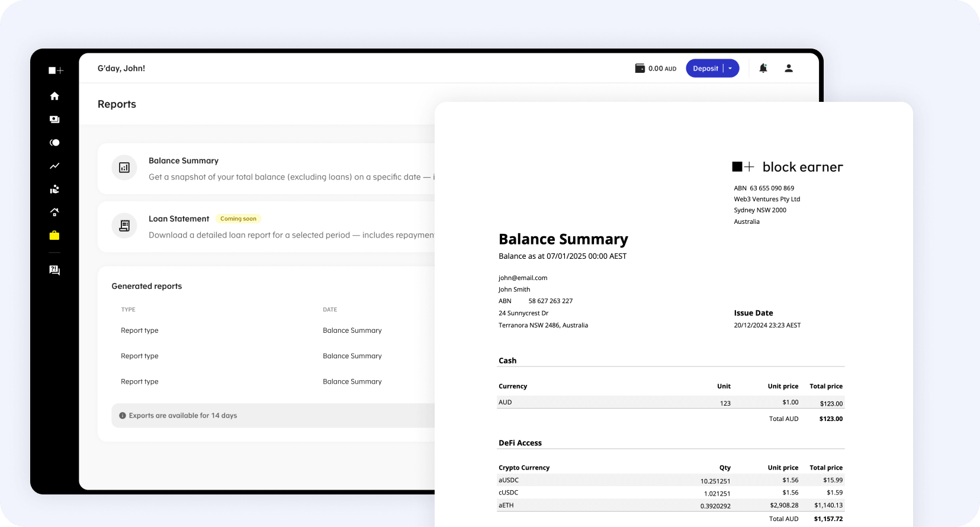Click the G'day, John! greeting
Image resolution: width=980 pixels, height=527 pixels.
pos(121,68)
